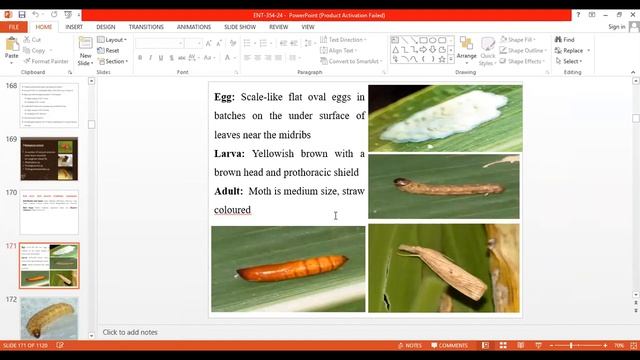Viewport: 640px width, 360px height.
Task: Open the font size combo box
Action: [x=193, y=43]
